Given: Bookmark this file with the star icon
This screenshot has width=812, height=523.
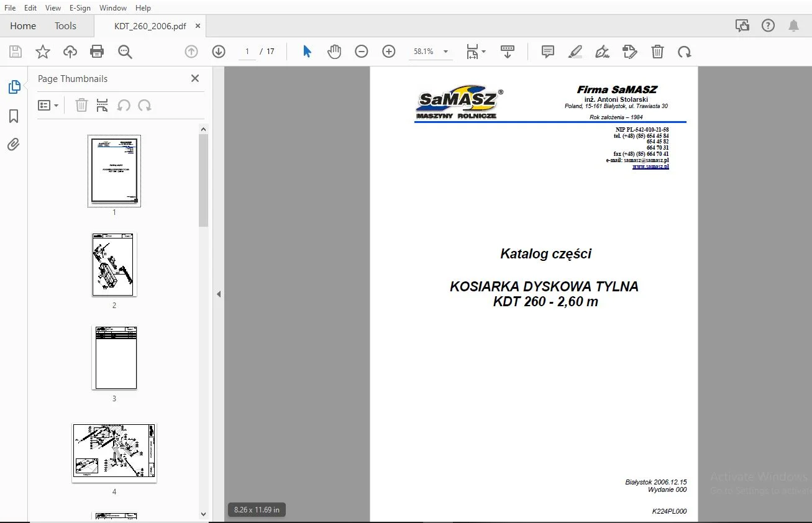Looking at the screenshot, I should point(43,52).
